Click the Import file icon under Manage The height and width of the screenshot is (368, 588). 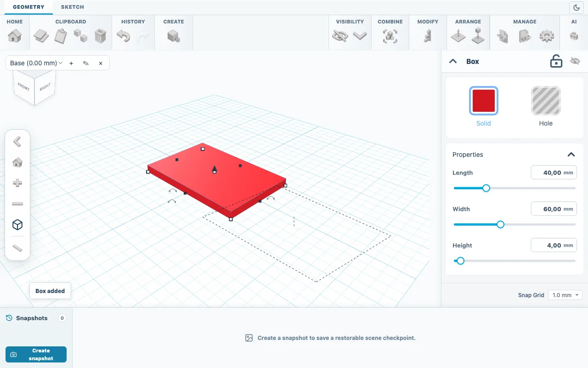coord(503,36)
